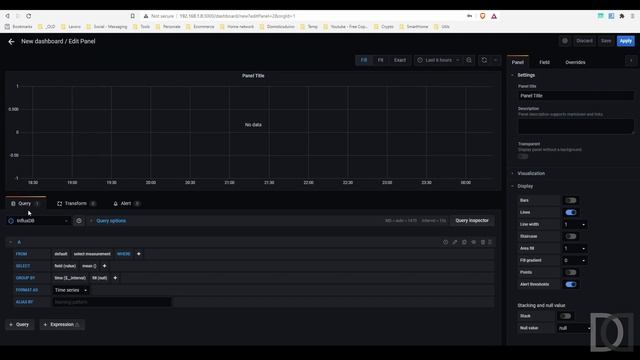Duplicate query A with the copy icon
This screenshot has height=360, width=640.
(464, 242)
